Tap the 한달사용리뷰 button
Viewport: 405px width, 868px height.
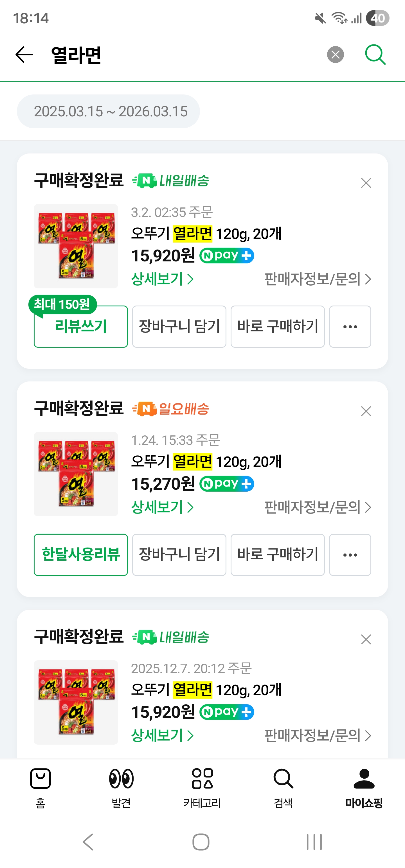tap(81, 555)
